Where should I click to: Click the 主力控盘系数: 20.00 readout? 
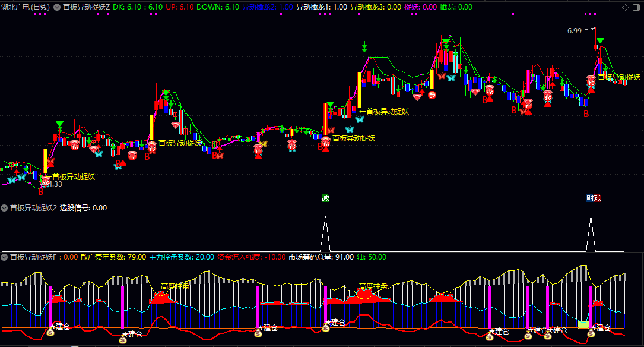182,257
